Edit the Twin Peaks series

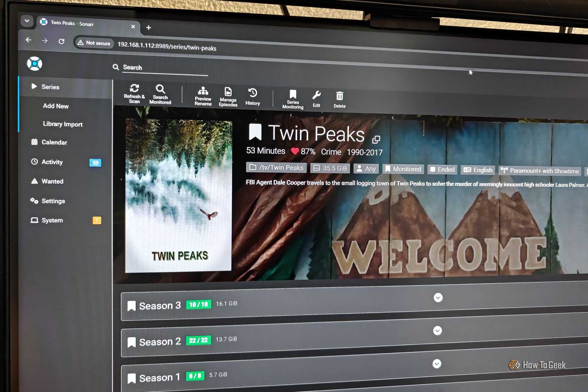point(316,99)
